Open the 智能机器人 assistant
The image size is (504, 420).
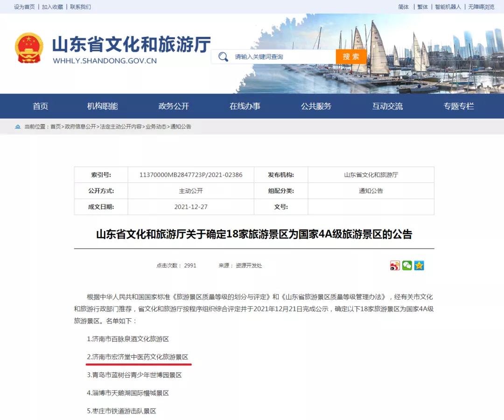click(x=449, y=7)
